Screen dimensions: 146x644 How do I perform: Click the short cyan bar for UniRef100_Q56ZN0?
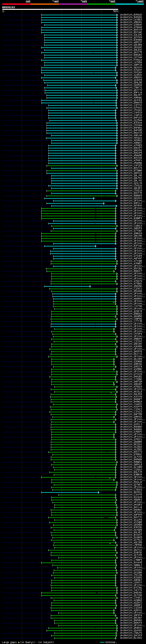click(68, 286)
